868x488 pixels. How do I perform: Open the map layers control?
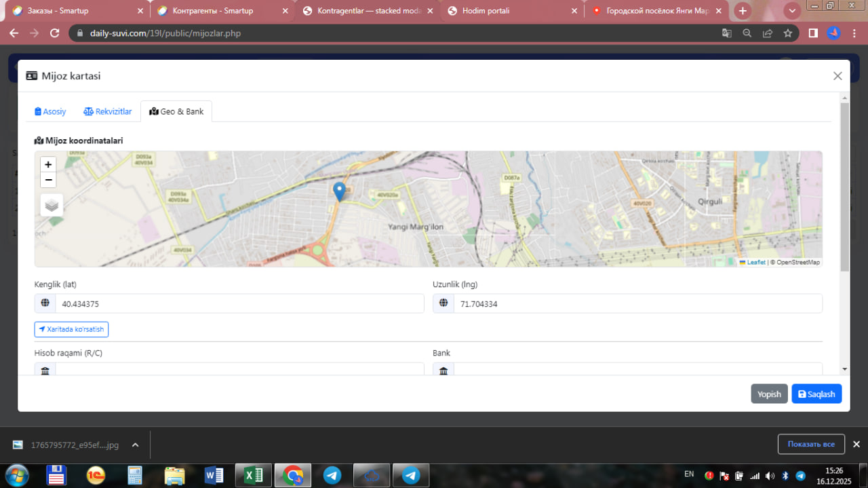(x=52, y=204)
